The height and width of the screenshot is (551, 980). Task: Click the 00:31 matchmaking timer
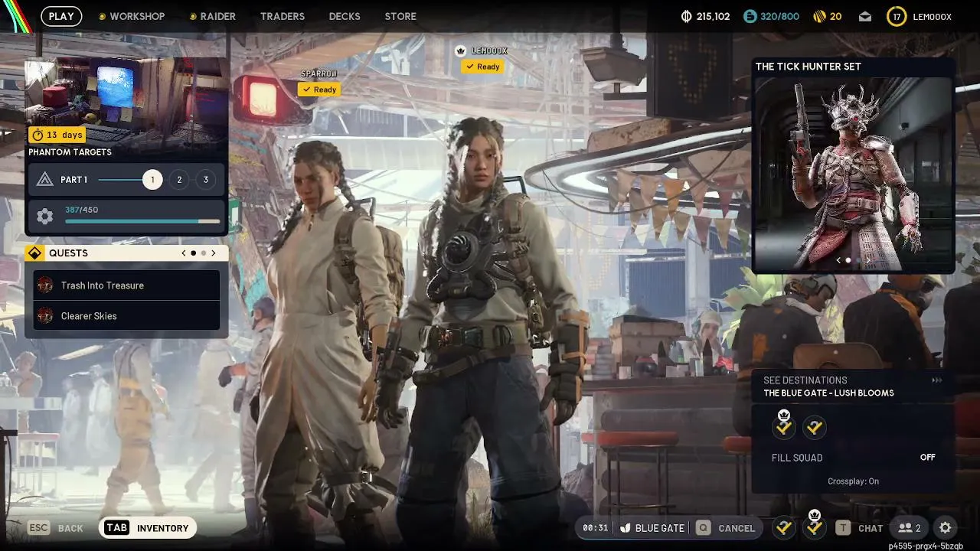(x=595, y=528)
